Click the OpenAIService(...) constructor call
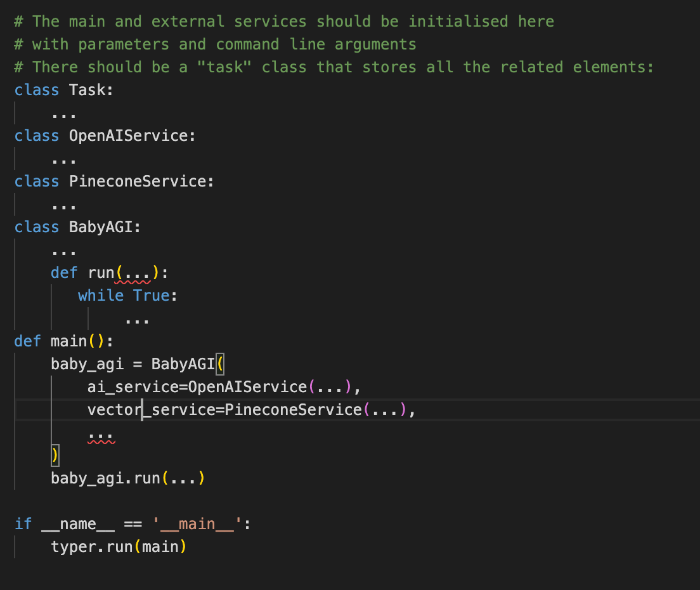Image resolution: width=700 pixels, height=590 pixels. click(247, 386)
